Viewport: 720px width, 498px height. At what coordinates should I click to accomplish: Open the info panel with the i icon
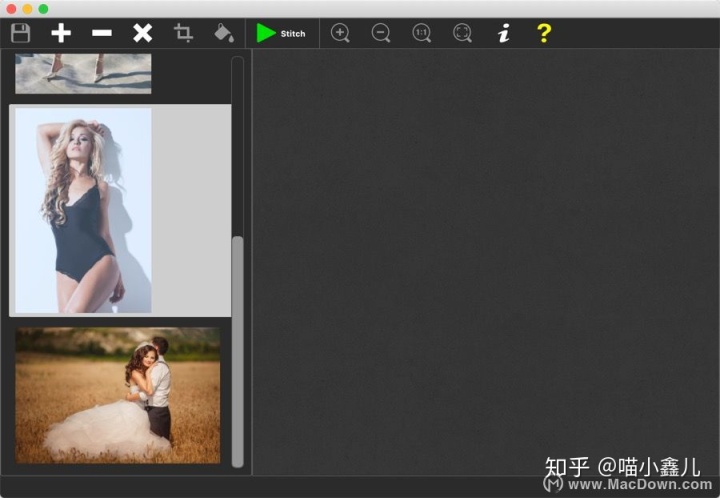click(x=504, y=33)
